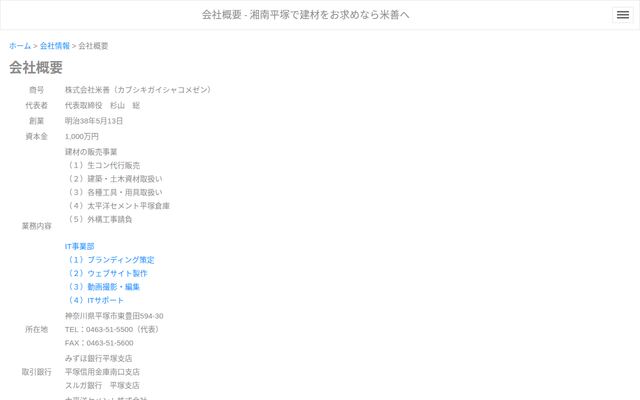640x400 pixels.
Task: Select （5）外構工事請負 line
Action: click(x=99, y=219)
